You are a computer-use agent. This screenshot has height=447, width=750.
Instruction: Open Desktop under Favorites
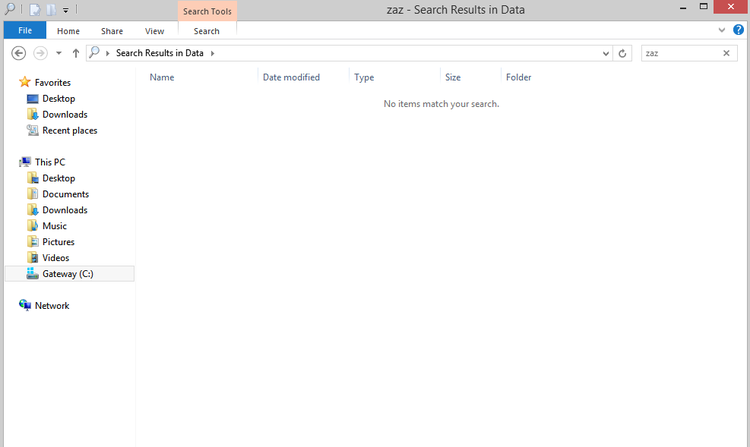tap(59, 98)
